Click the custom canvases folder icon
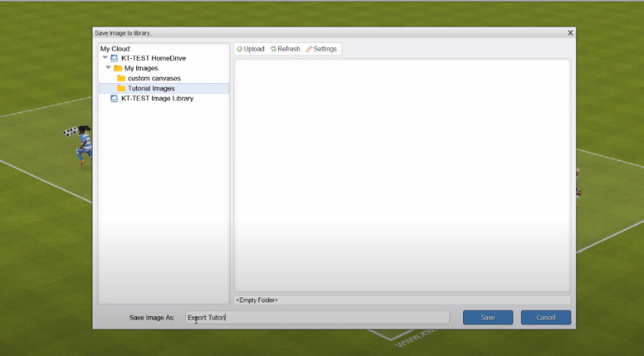This screenshot has height=356, width=644. (x=121, y=78)
